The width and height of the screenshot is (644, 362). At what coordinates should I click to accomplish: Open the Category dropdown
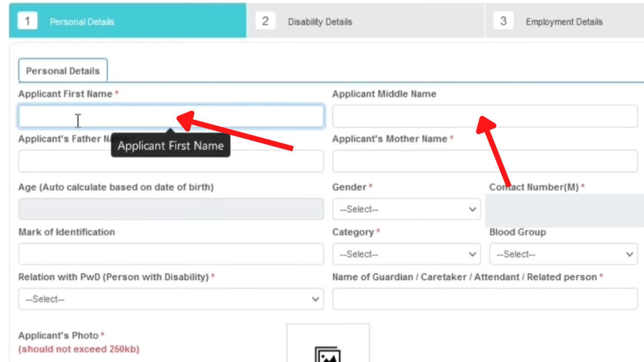[x=406, y=254]
